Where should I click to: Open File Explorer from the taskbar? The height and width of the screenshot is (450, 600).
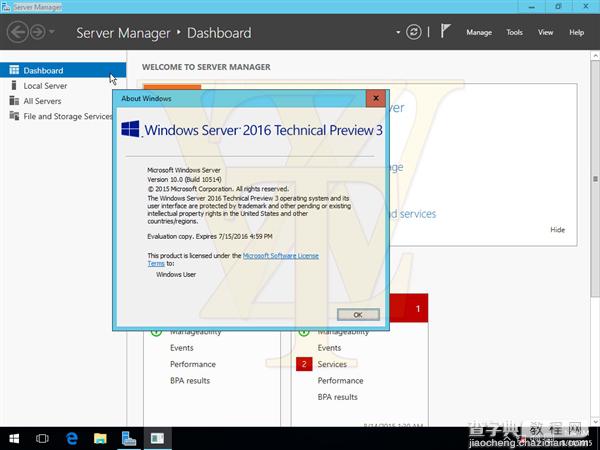pos(100,439)
